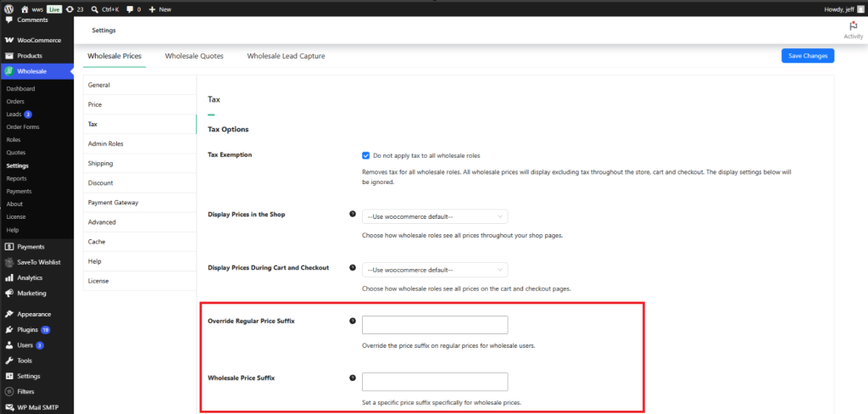Screen dimensions: 868x414
Task: Open comments bubble icon showing 0
Action: click(130, 9)
